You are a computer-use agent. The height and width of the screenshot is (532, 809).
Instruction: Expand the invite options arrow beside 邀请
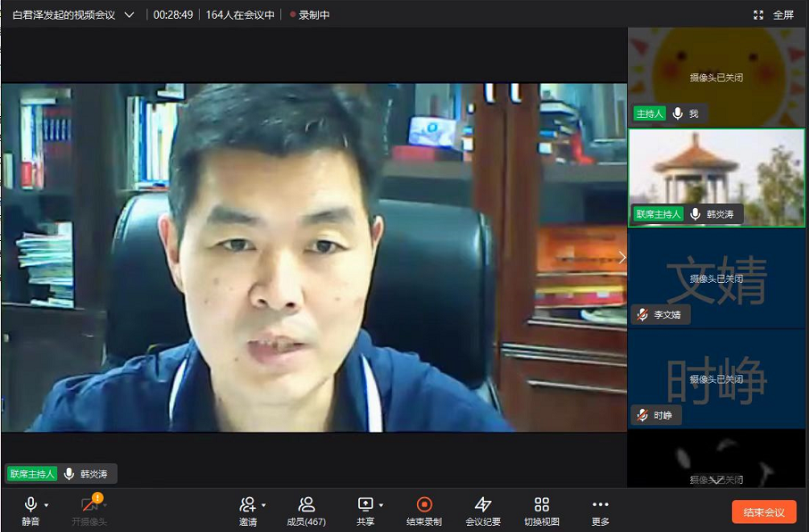click(263, 505)
